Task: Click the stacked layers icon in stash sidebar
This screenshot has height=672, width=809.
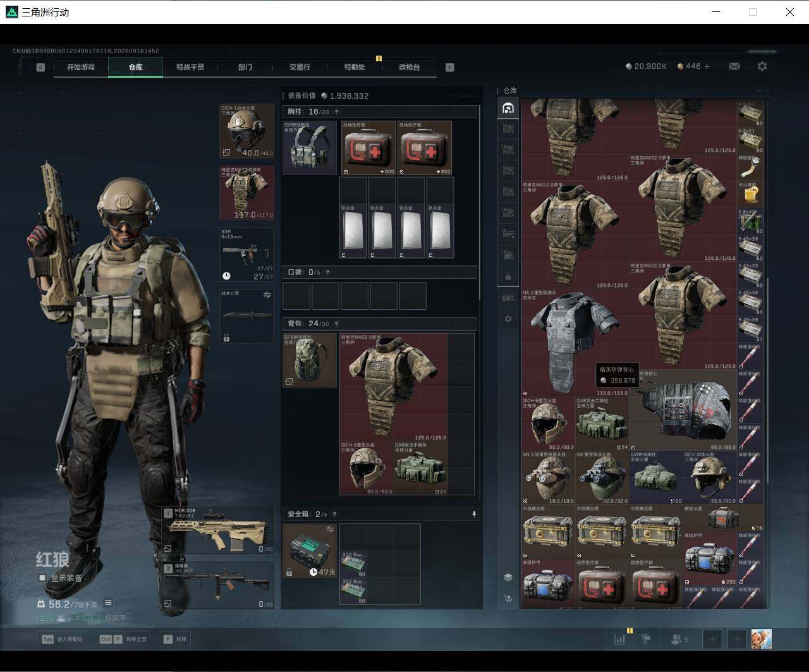Action: tap(508, 577)
